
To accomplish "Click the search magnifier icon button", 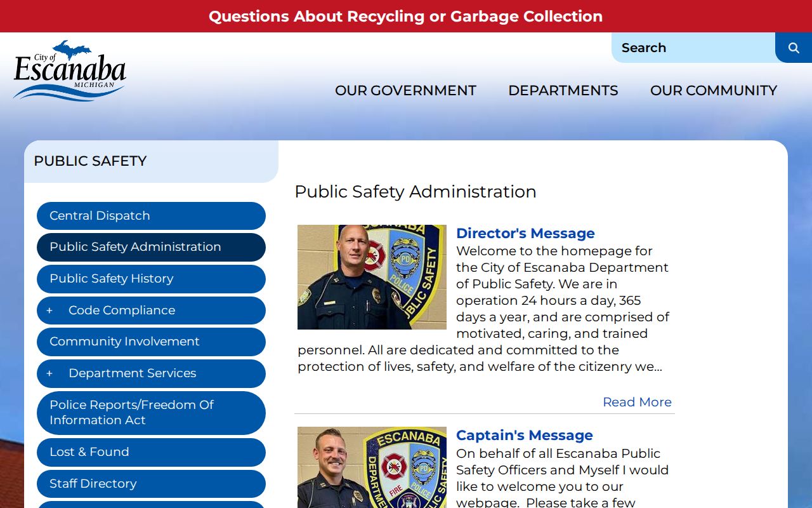I will [794, 48].
